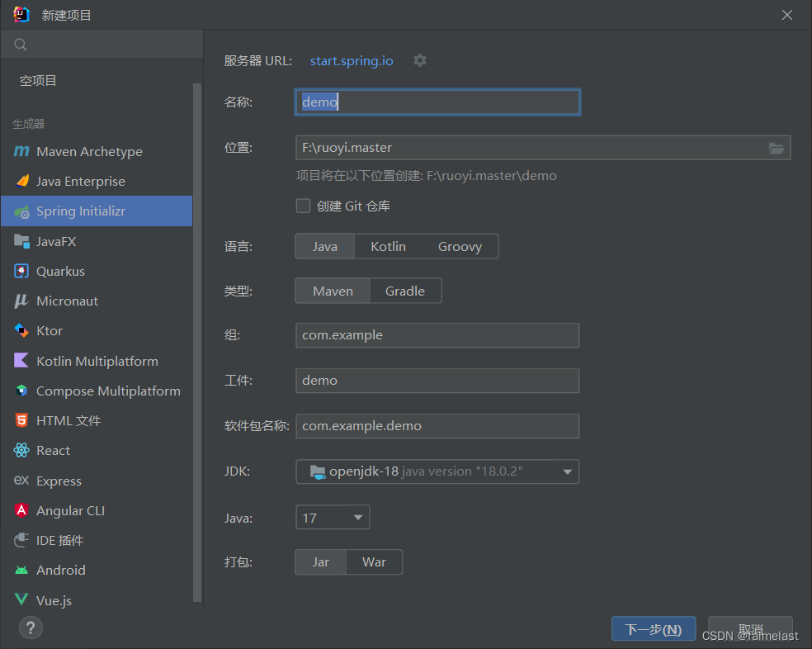
Task: Select Angular CLI generator label
Action: click(70, 510)
